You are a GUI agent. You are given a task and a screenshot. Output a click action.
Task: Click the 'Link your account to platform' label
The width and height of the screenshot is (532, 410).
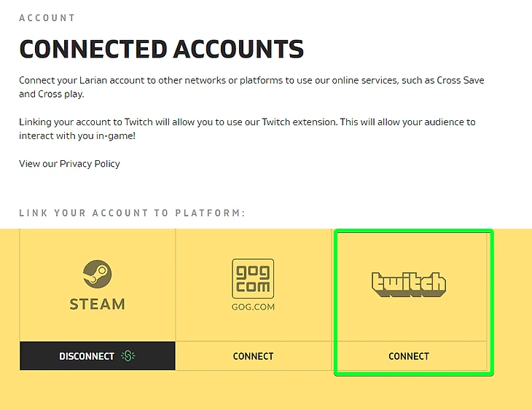click(132, 213)
